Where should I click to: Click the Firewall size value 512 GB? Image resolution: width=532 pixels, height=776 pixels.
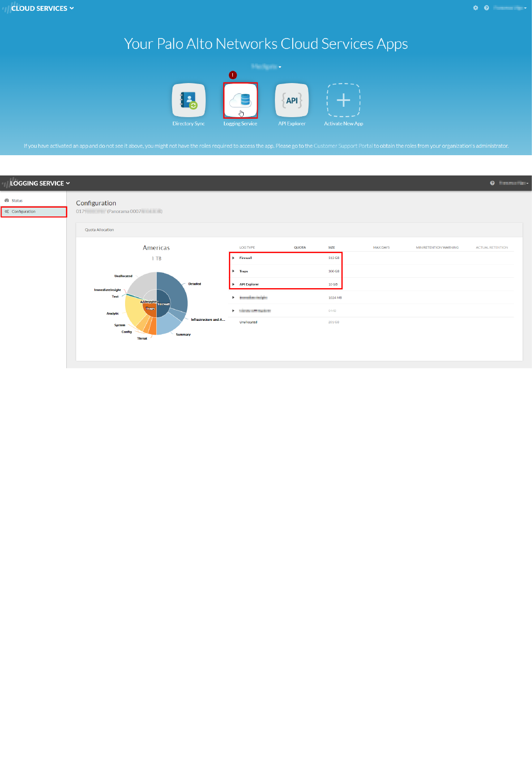coord(334,258)
